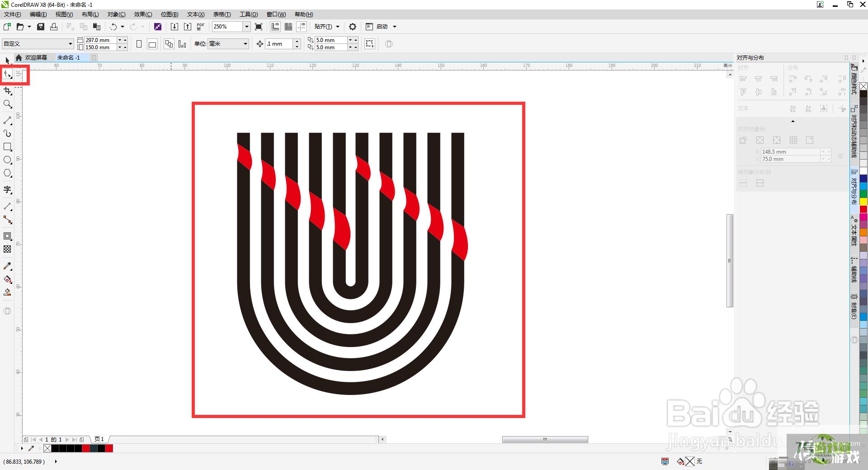Open the 文件(F) menu

tap(12, 14)
